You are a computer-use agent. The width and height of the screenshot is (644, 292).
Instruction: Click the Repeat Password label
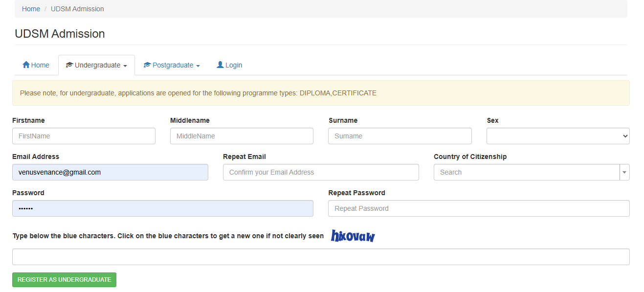(356, 193)
